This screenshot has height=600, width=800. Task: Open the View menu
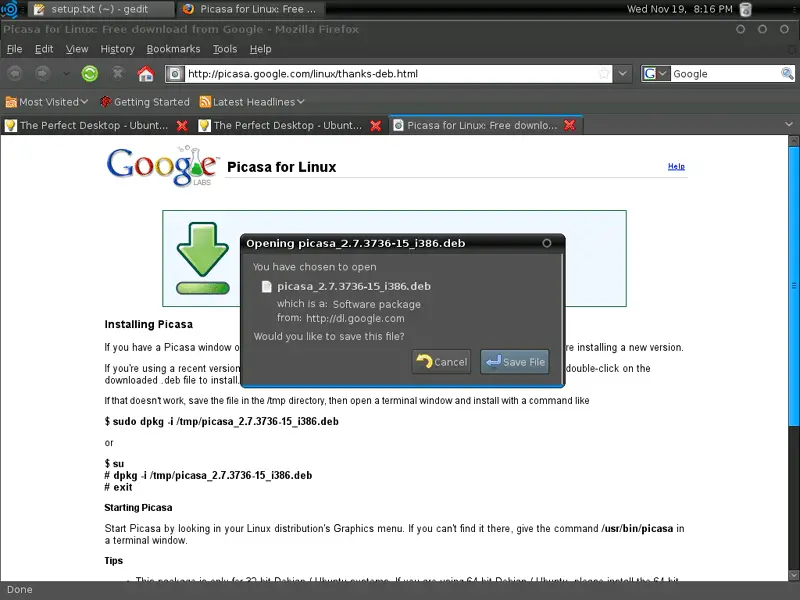pos(77,49)
